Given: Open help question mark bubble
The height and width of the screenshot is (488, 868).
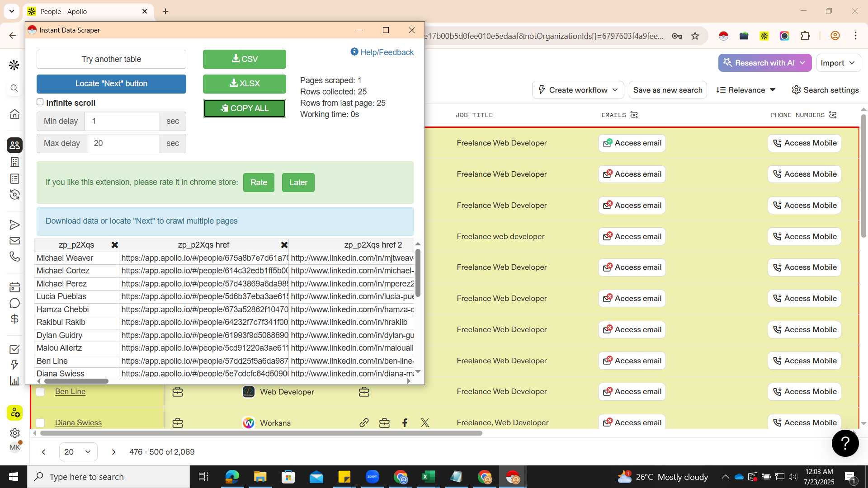Looking at the screenshot, I should pos(845,443).
